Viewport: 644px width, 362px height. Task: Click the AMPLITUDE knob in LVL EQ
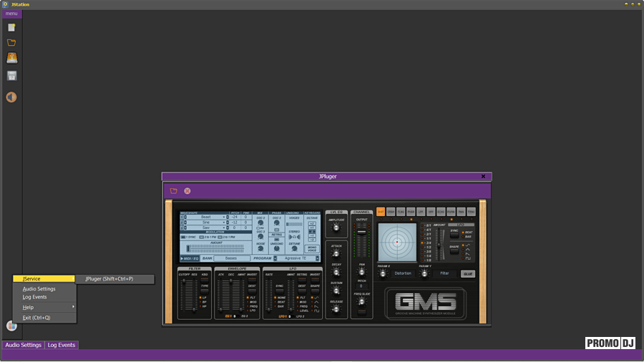coord(336,228)
